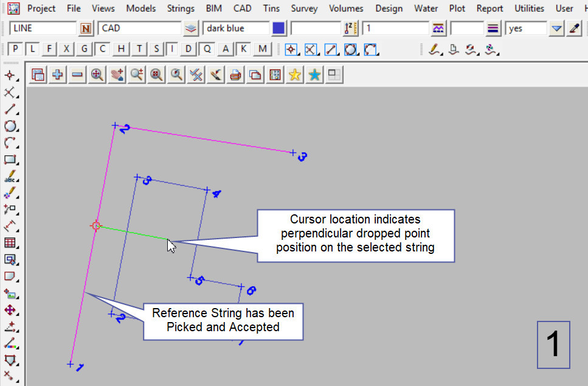Image resolution: width=588 pixels, height=386 pixels.
Task: Open the Strings menu
Action: coord(180,9)
